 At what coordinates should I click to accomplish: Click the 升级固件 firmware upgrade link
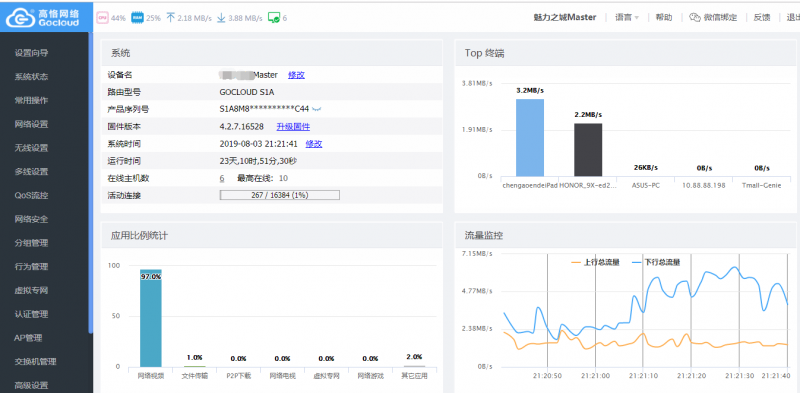(293, 127)
